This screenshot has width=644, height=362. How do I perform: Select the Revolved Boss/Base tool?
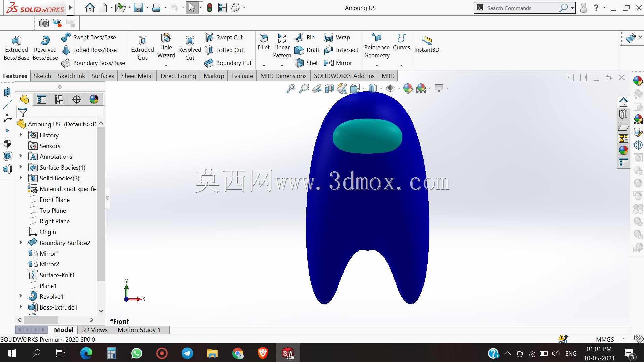[x=45, y=48]
